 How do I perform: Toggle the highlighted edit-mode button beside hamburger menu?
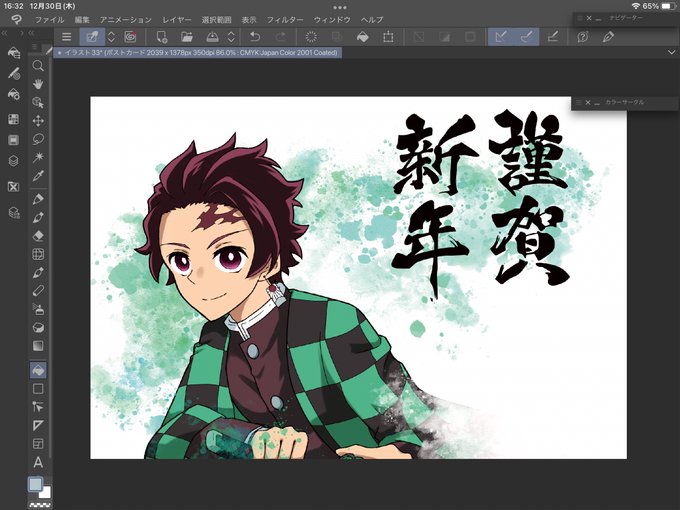[92, 37]
